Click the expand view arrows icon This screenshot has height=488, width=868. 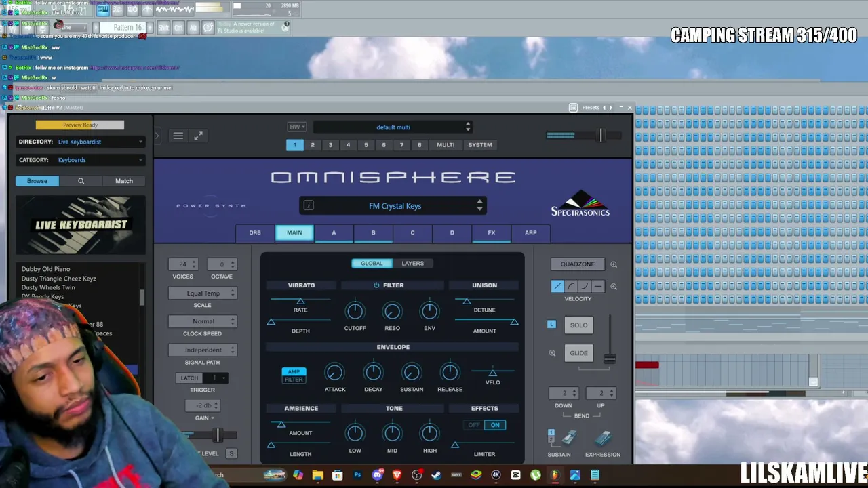coord(198,136)
